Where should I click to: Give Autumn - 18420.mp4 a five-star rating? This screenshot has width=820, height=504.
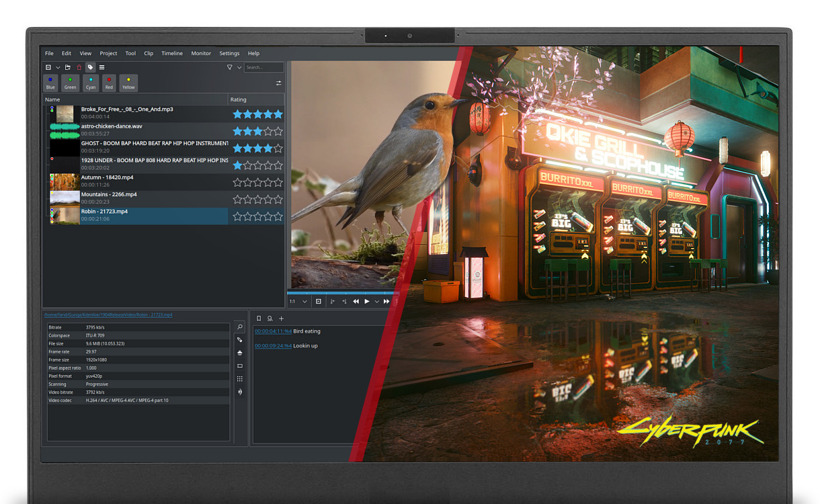click(x=278, y=182)
